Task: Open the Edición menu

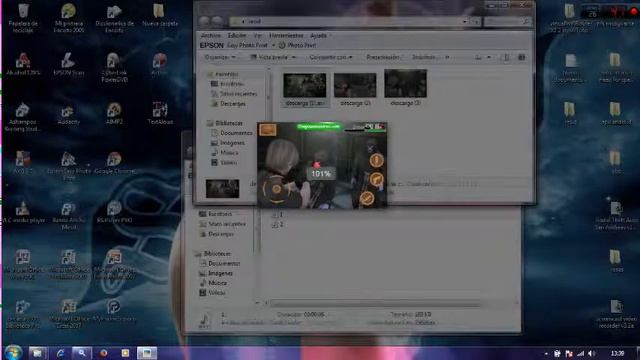Action: (237, 36)
